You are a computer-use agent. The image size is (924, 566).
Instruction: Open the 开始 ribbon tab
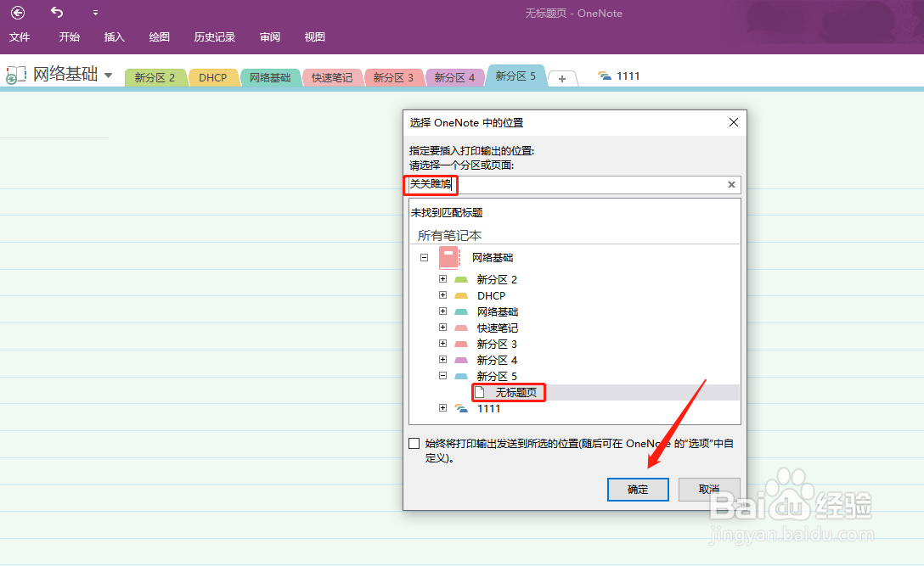pyautogui.click(x=69, y=37)
